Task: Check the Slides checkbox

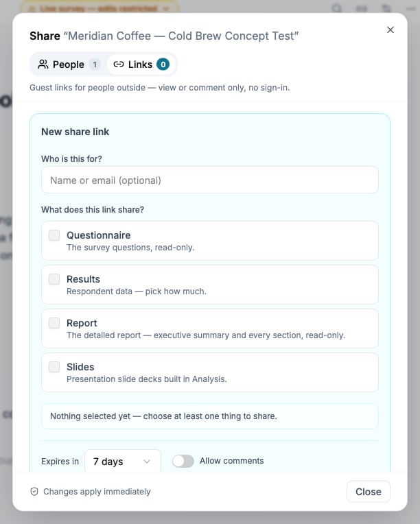Action: [54, 367]
